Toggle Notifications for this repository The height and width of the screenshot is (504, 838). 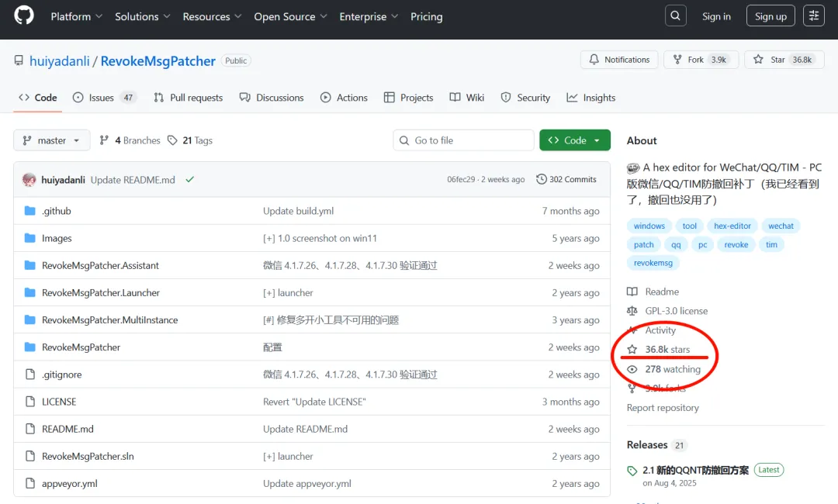point(619,60)
